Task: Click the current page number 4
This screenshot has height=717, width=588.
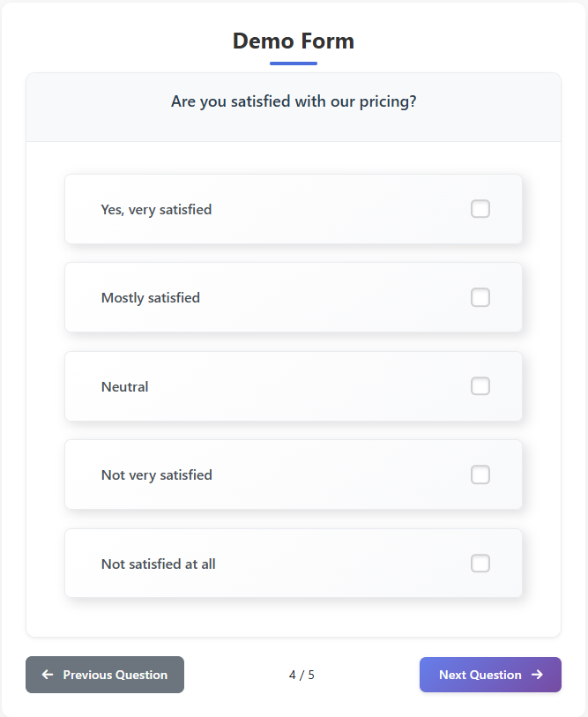Action: pyautogui.click(x=293, y=676)
